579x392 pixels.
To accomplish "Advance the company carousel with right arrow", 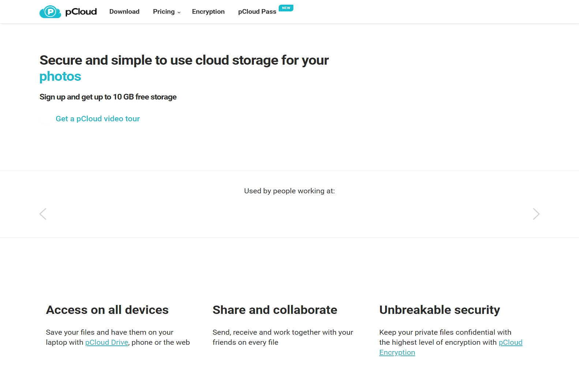I will pyautogui.click(x=536, y=214).
